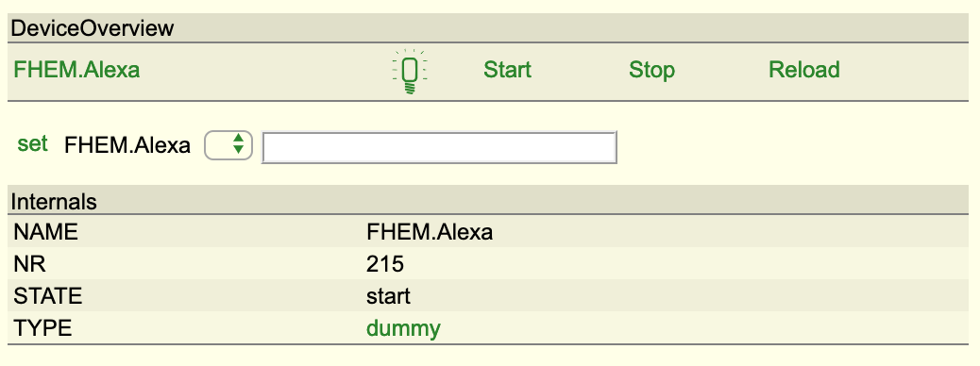Click the green set command link

pos(32,143)
